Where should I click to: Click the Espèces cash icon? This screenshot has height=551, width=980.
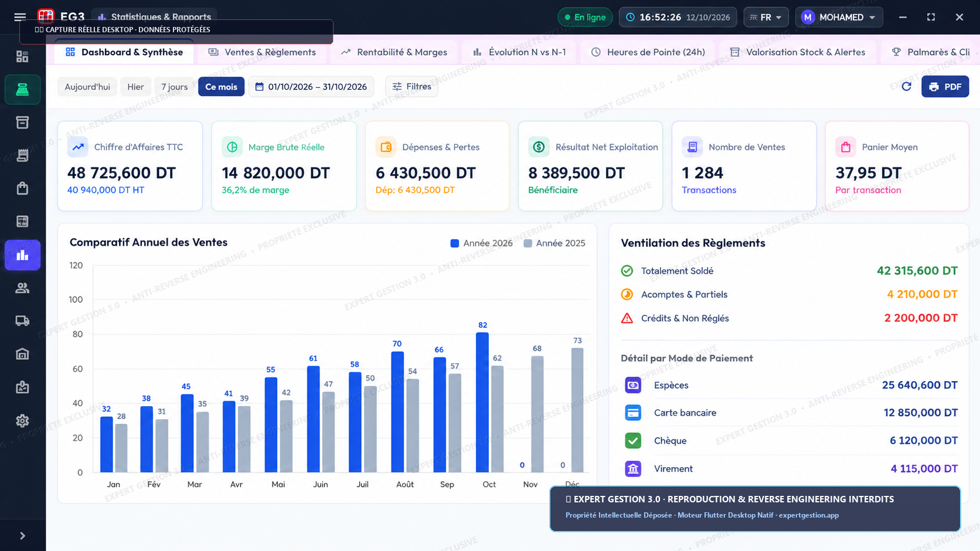click(x=633, y=385)
